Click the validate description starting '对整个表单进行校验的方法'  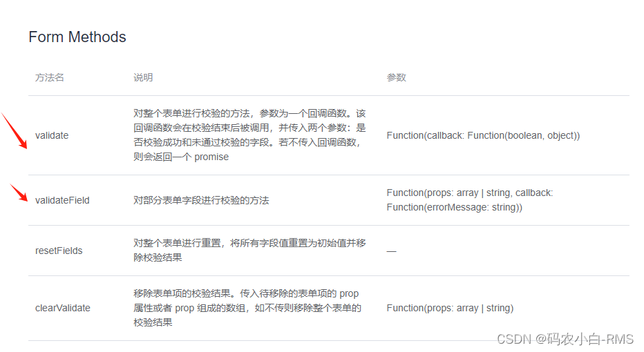[249, 135]
